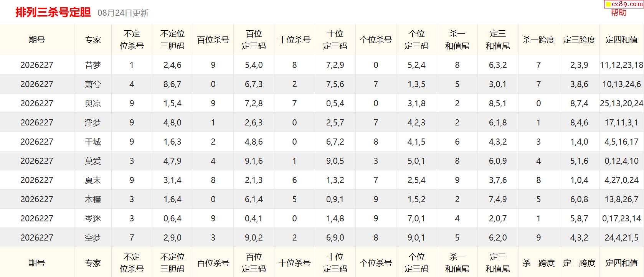Image resolution: width=644 pixels, height=277 pixels.
Task: Select the 百位杀号 top header cell
Action: pyautogui.click(x=213, y=40)
